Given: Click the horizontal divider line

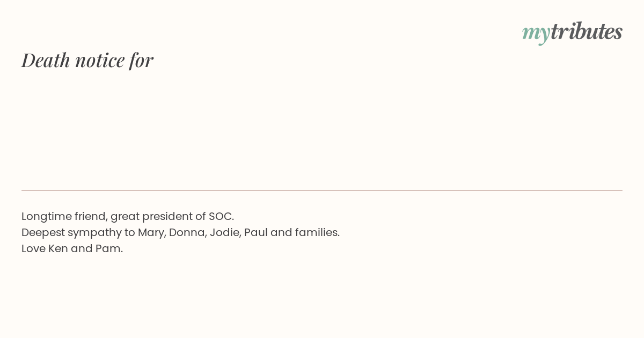Looking at the screenshot, I should click(322, 190).
